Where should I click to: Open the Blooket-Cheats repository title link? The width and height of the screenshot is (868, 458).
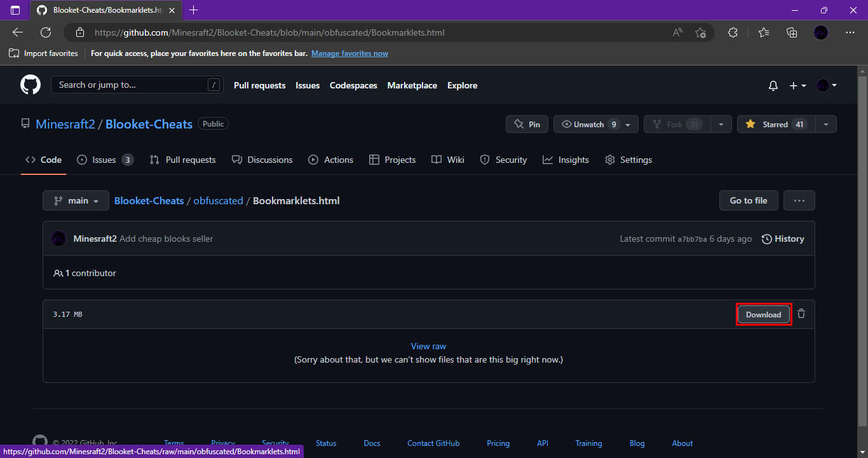tap(149, 124)
